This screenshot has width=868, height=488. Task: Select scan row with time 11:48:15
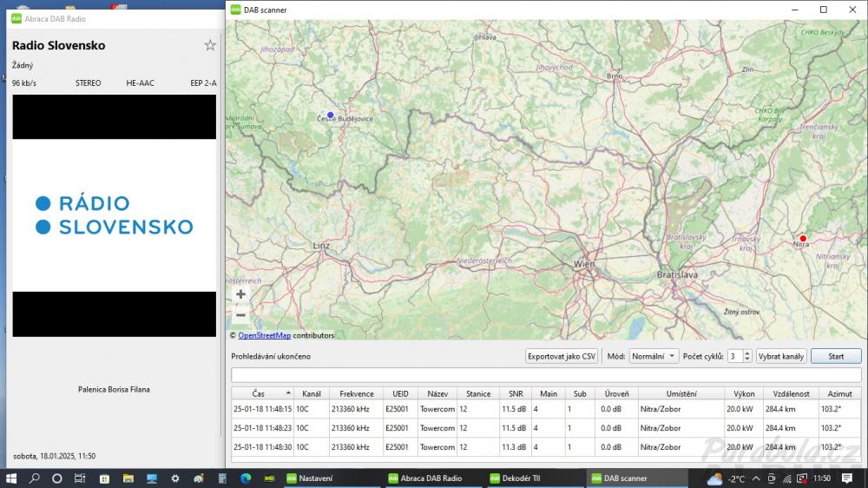546,409
